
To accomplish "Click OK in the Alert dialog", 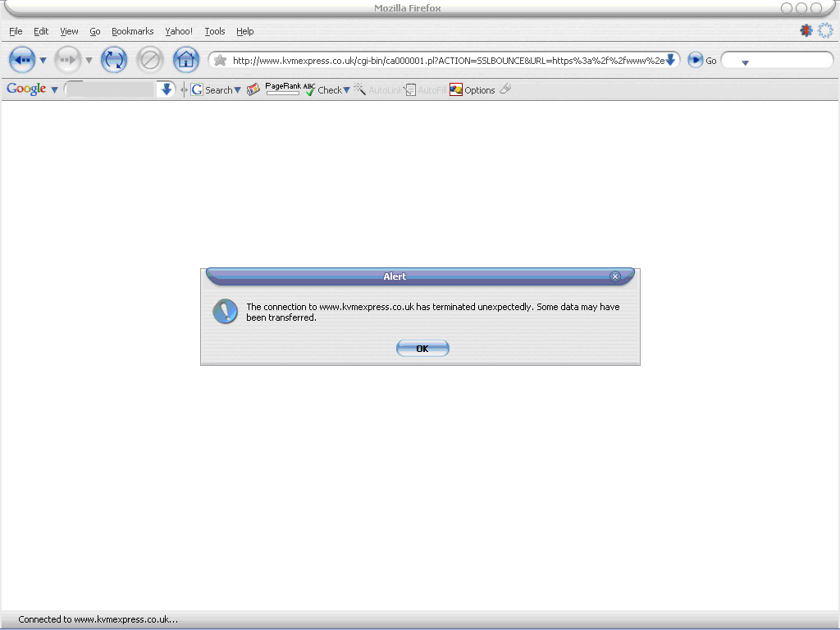I will click(x=422, y=349).
